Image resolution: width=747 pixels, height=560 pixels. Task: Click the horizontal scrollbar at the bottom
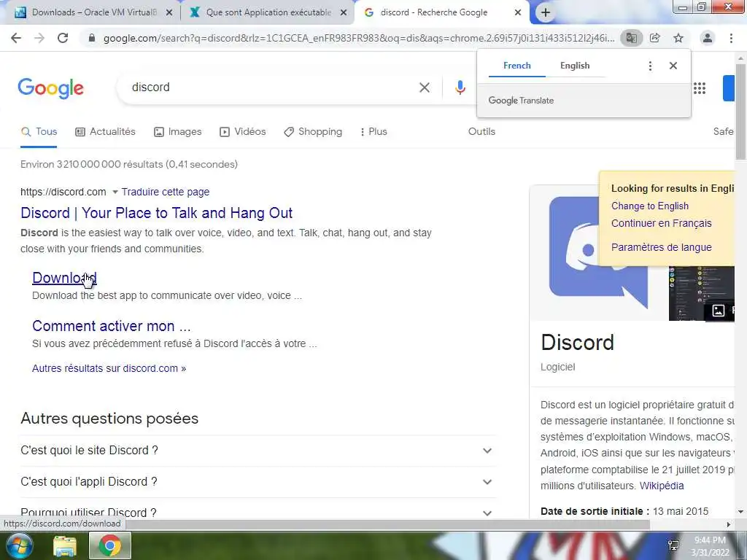pyautogui.click(x=387, y=524)
